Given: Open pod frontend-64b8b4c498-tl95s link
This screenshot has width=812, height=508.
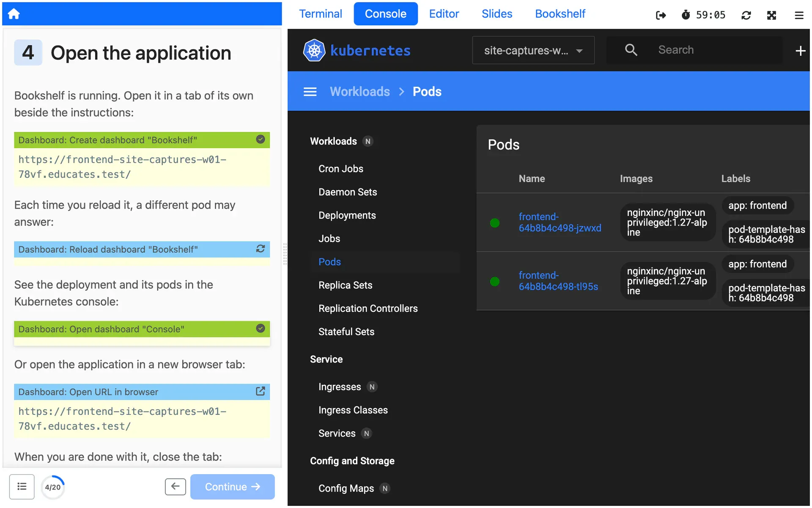Looking at the screenshot, I should 558,281.
